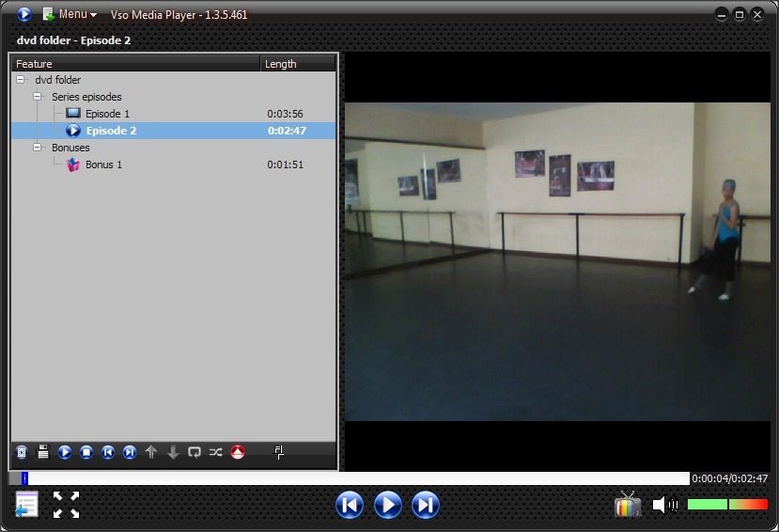Viewport: 779px width, 532px height.
Task: Save the playlist with floppy icon
Action: [43, 451]
